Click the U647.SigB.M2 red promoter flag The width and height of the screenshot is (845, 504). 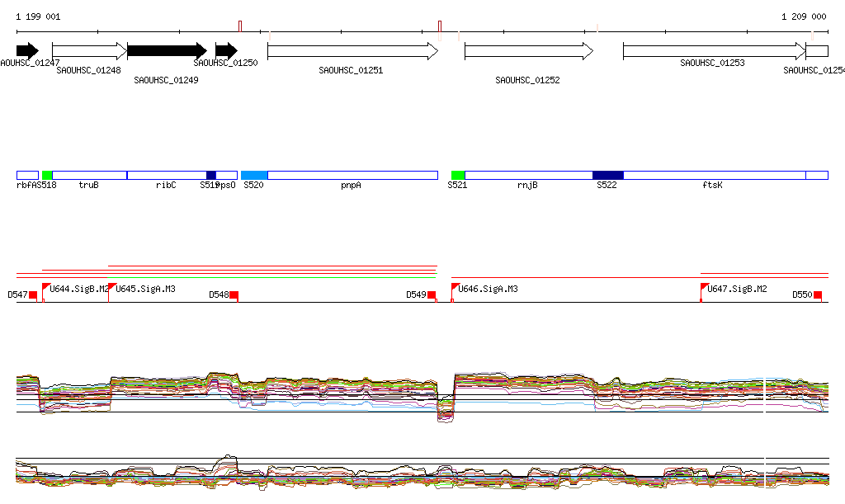[704, 287]
